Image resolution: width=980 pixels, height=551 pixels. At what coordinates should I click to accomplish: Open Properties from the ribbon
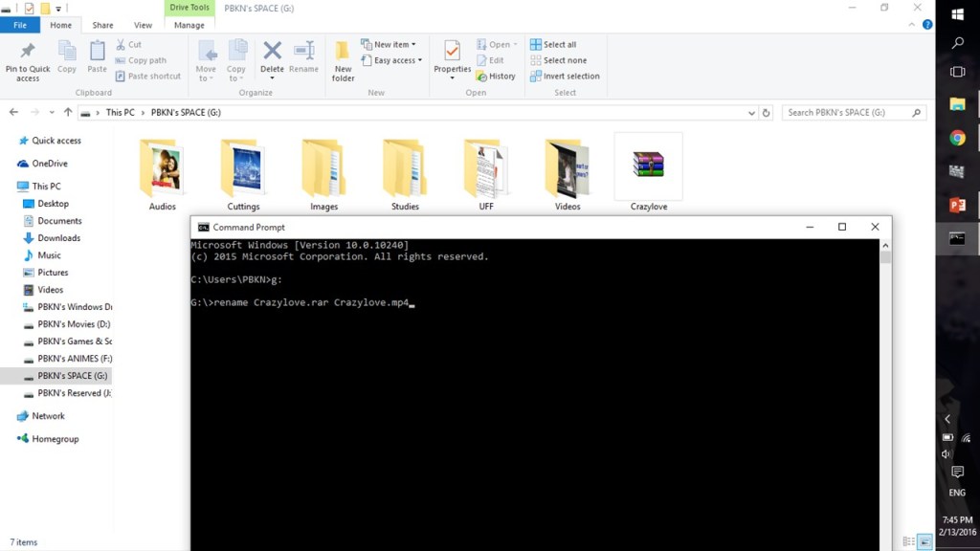coord(452,57)
